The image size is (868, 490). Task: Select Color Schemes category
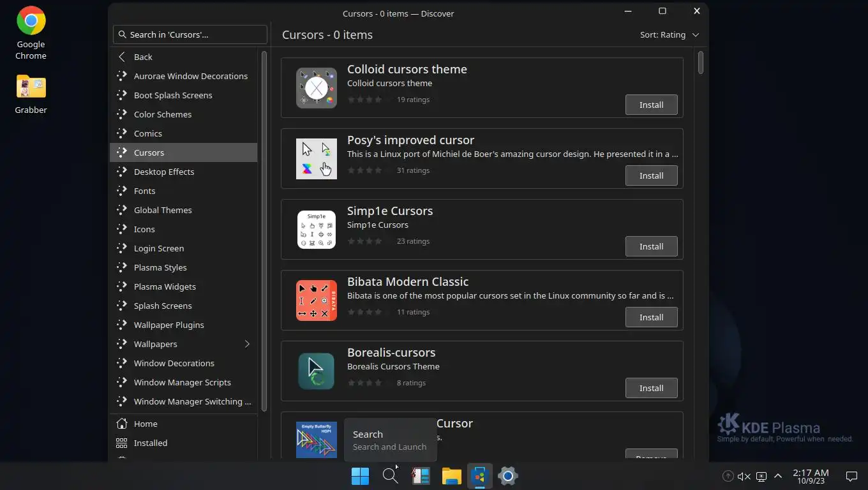pyautogui.click(x=184, y=114)
